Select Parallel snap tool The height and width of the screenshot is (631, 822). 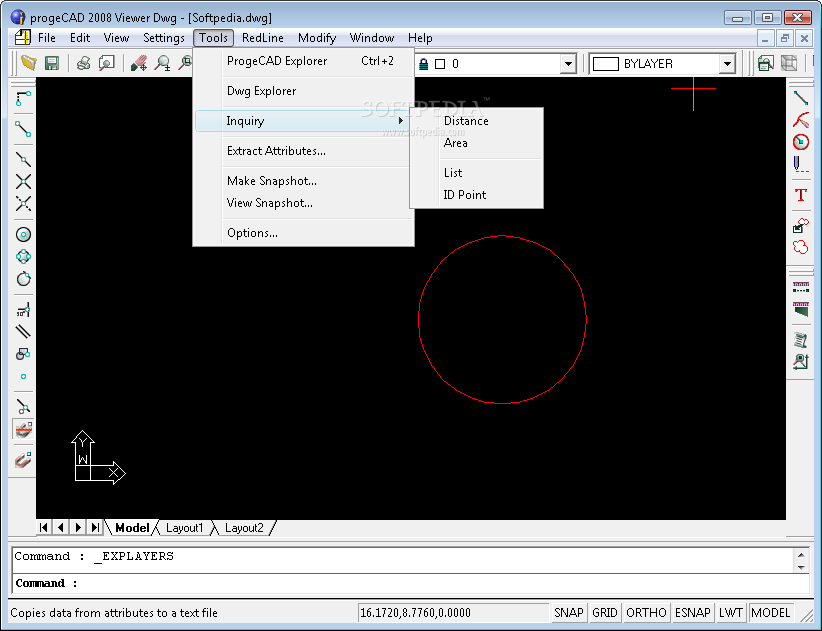pyautogui.click(x=23, y=332)
